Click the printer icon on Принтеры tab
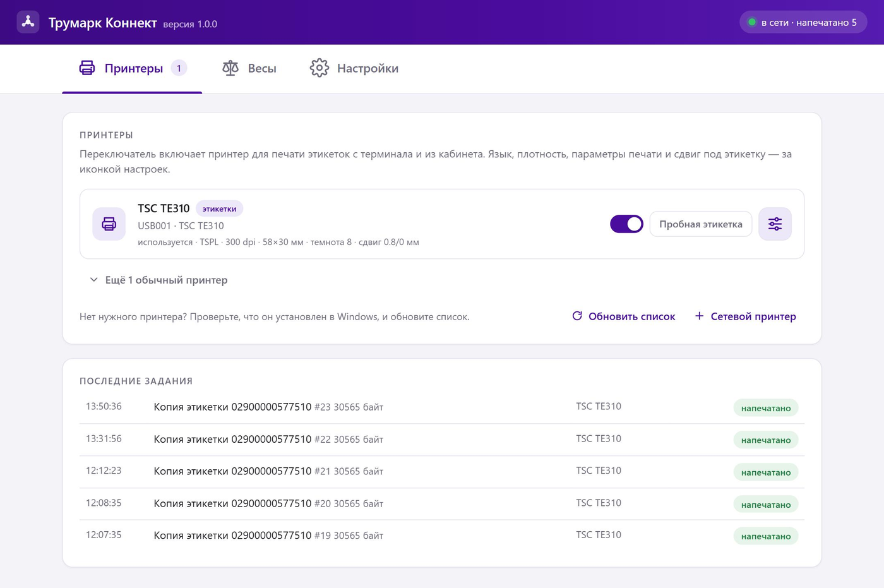Image resolution: width=884 pixels, height=588 pixels. 87,68
